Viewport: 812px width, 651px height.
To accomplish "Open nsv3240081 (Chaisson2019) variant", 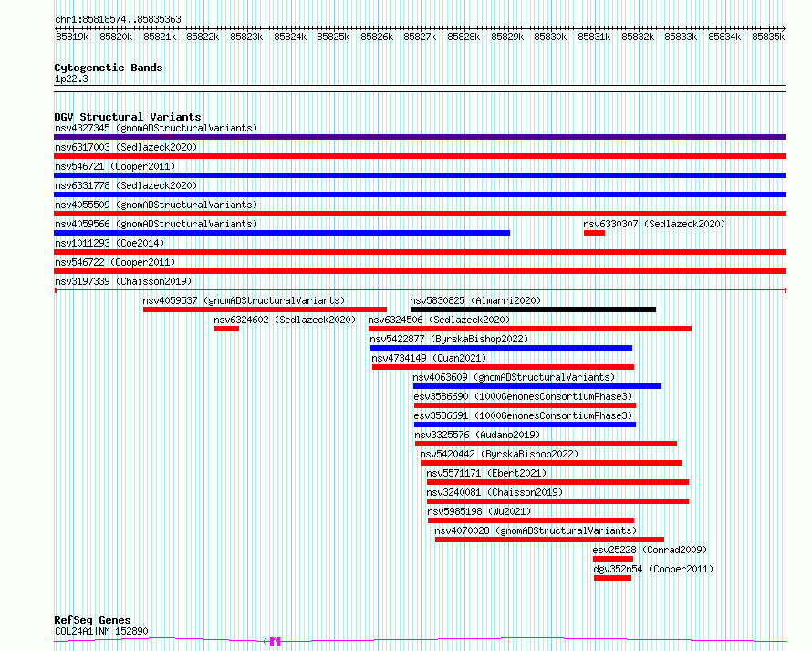I will tap(494, 492).
